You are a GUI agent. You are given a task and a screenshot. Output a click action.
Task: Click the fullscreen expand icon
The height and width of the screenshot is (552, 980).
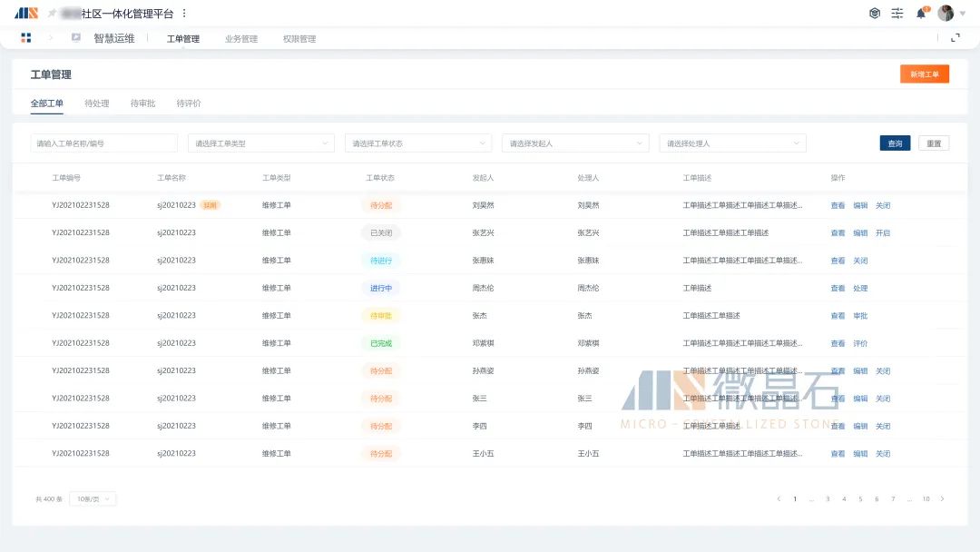tap(955, 38)
